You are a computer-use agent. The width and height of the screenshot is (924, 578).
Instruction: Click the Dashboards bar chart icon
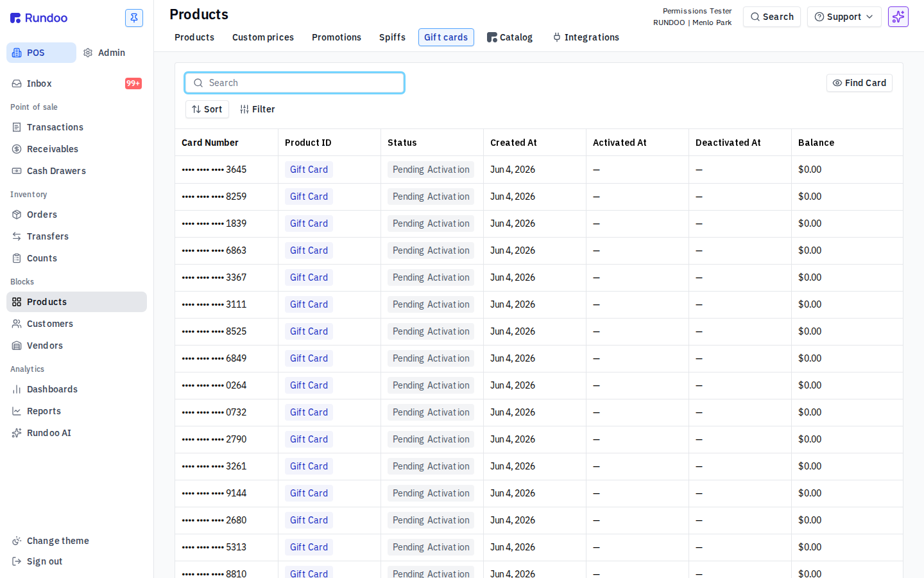(x=17, y=389)
